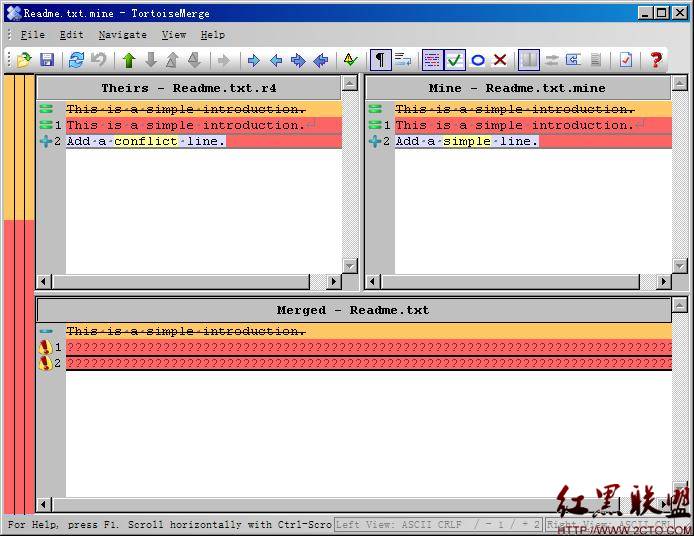Image resolution: width=694 pixels, height=536 pixels.
Task: Click line 1 text in Theirs pane
Action: [x=186, y=125]
